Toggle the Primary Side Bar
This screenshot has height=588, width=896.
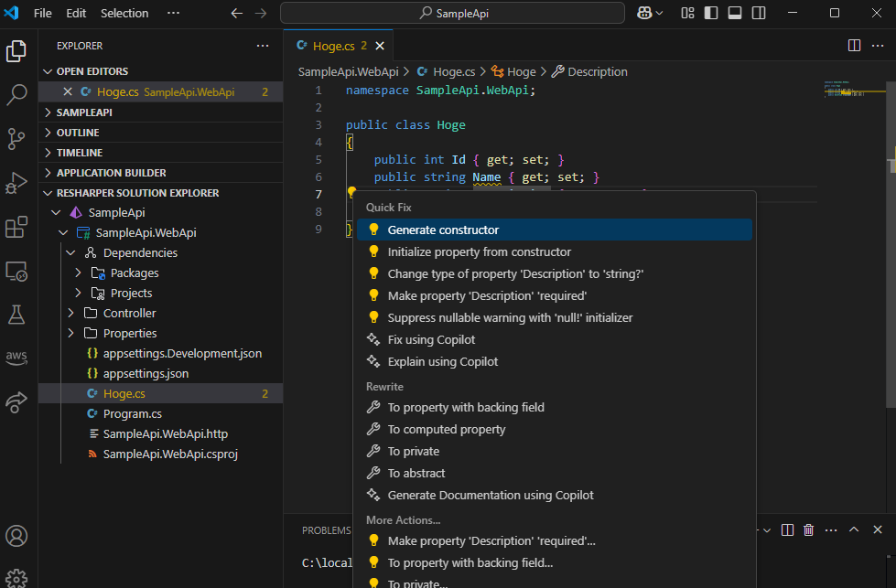coord(711,13)
